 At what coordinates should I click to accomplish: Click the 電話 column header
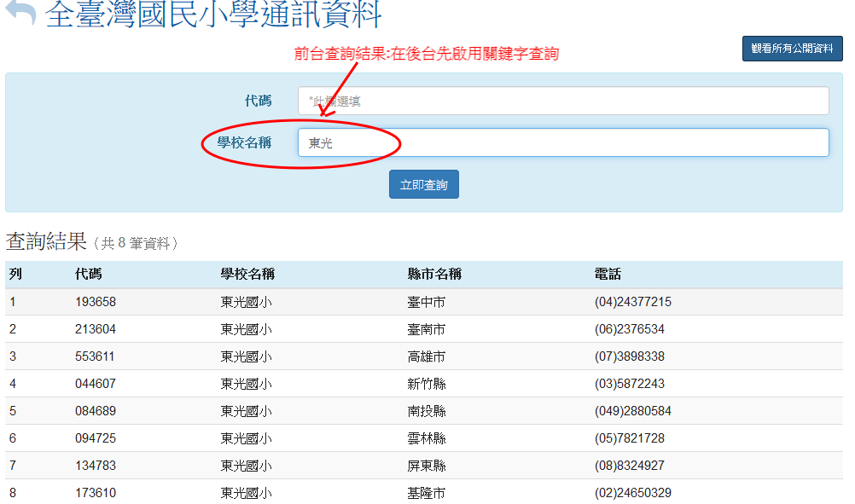tap(608, 275)
